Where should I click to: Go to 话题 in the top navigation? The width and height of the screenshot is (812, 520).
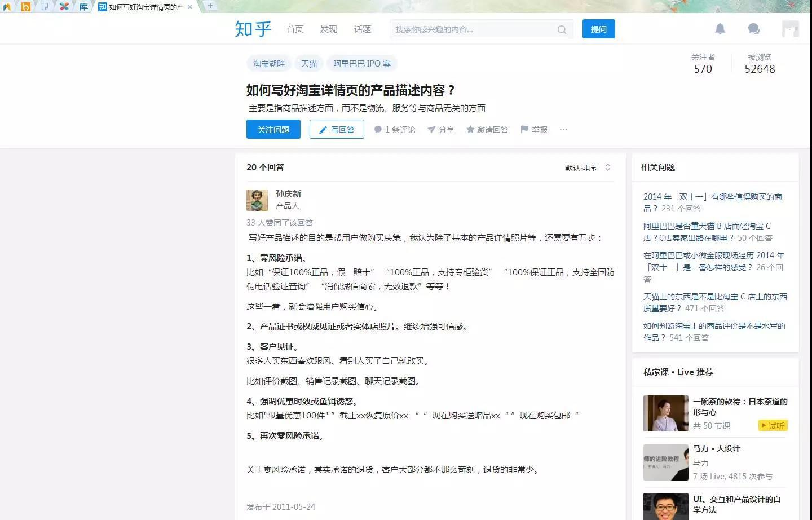pyautogui.click(x=363, y=29)
